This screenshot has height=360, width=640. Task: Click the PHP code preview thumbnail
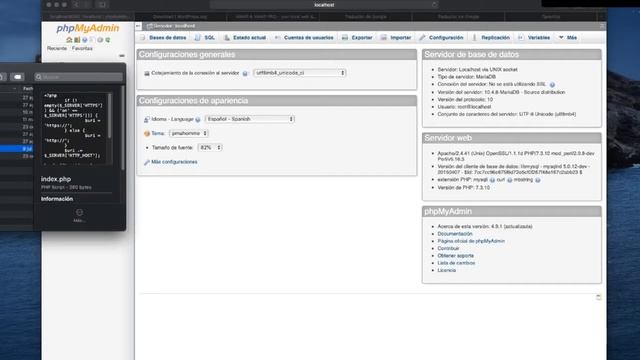[76, 129]
